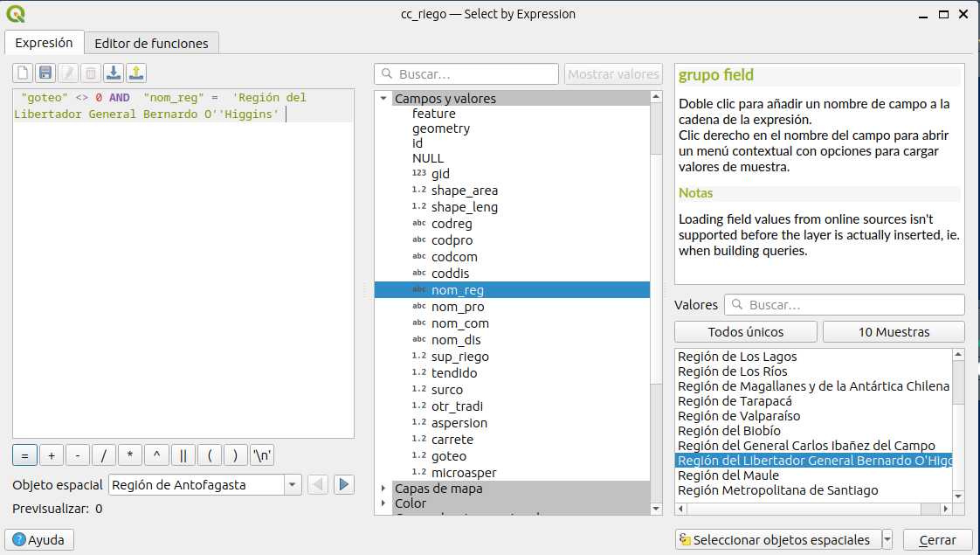Insert the caret power operator

pos(156,455)
